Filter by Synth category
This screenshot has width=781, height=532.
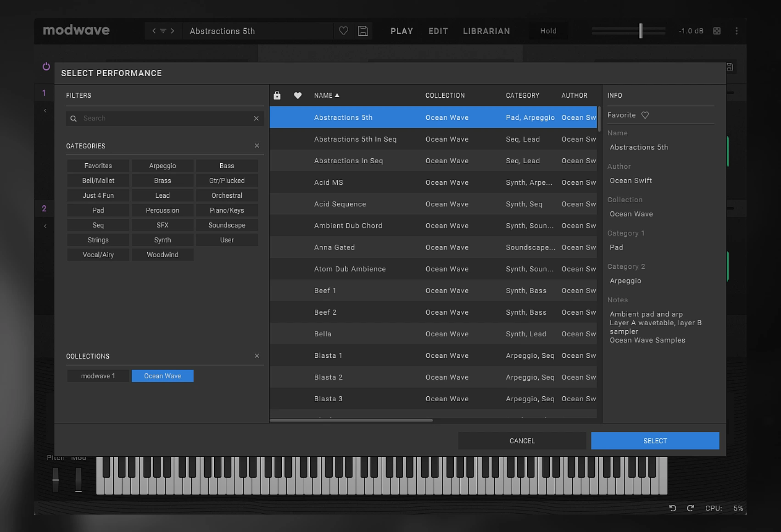tap(162, 240)
